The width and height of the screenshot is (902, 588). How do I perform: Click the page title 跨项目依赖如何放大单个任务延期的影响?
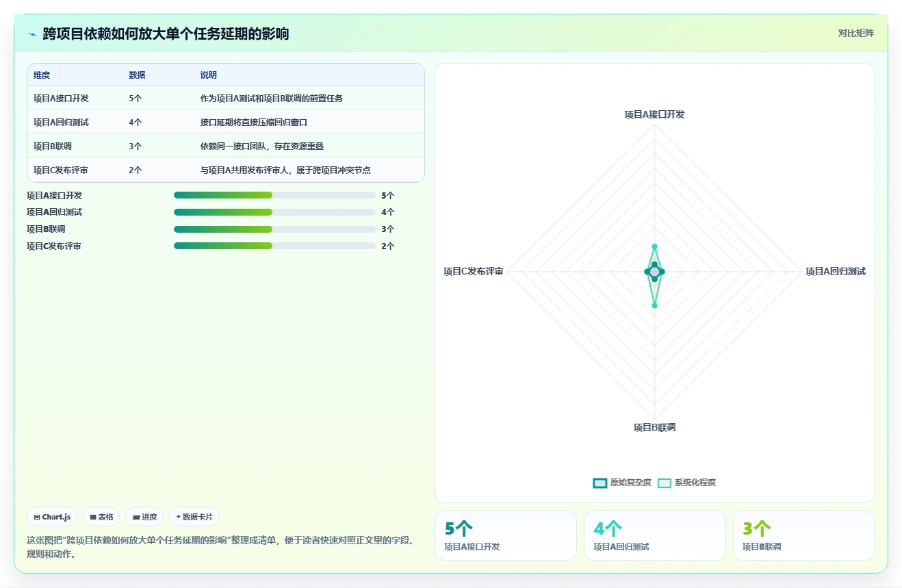pos(166,34)
